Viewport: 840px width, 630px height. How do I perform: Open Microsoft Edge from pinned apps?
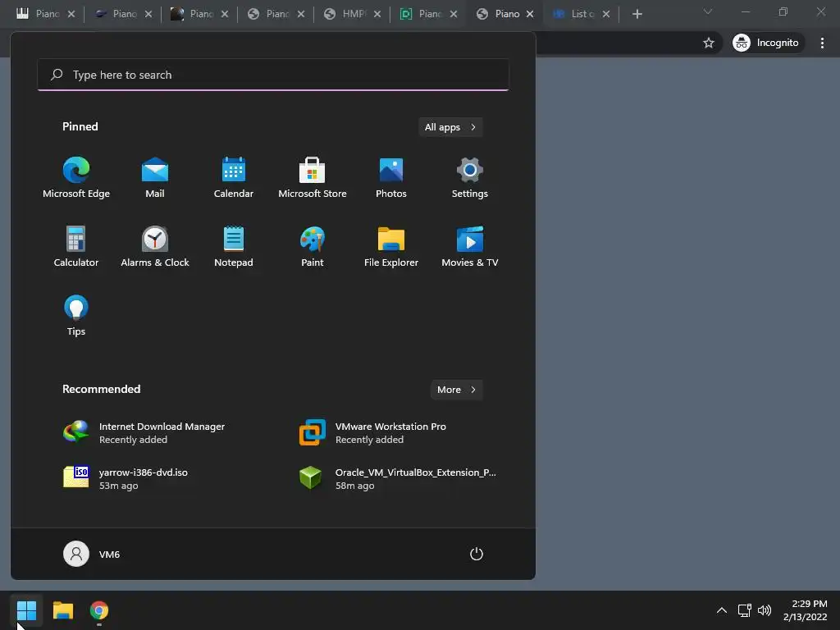click(x=76, y=178)
